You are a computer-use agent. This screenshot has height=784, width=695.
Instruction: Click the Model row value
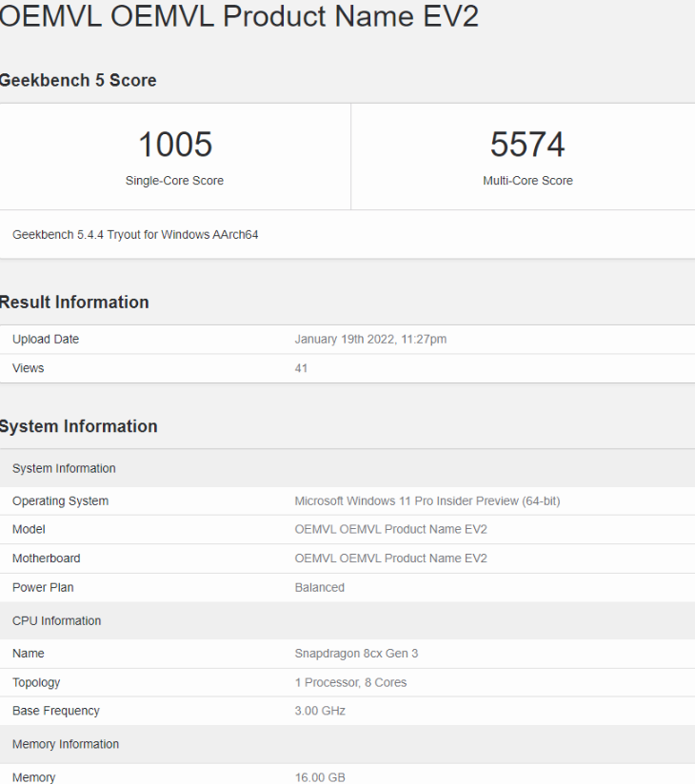(x=390, y=530)
